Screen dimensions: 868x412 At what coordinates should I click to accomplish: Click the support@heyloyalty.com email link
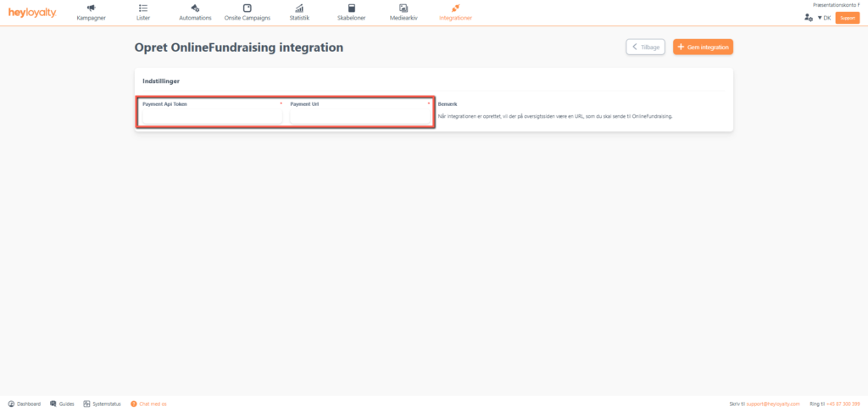tap(772, 404)
